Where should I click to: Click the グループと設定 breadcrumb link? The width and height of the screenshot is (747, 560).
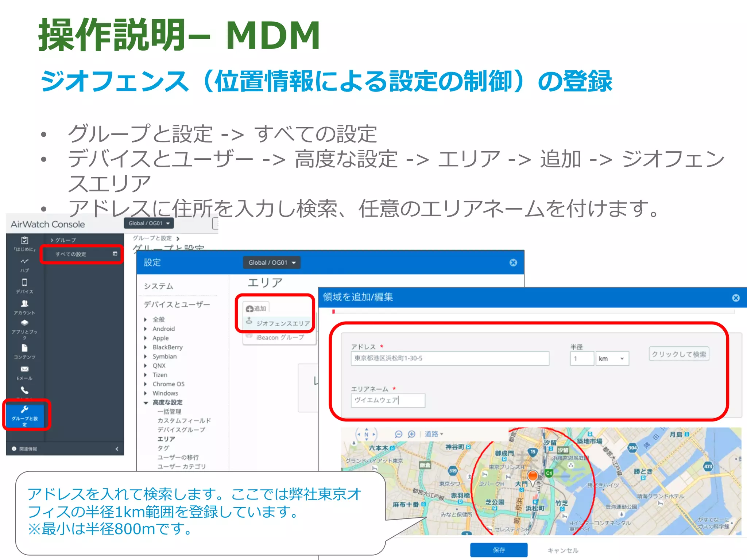(152, 238)
